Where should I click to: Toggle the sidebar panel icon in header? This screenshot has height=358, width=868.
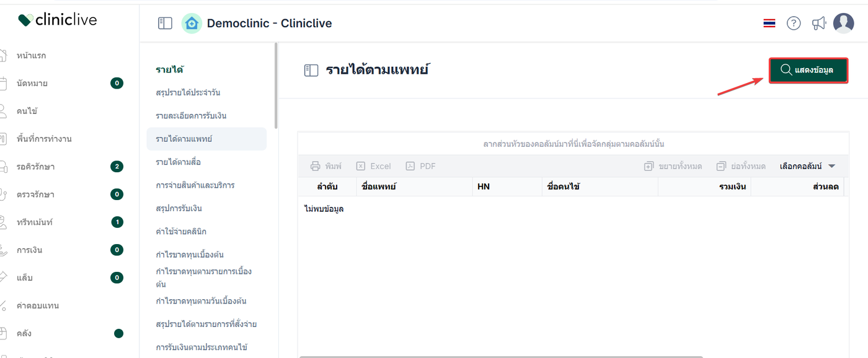165,24
